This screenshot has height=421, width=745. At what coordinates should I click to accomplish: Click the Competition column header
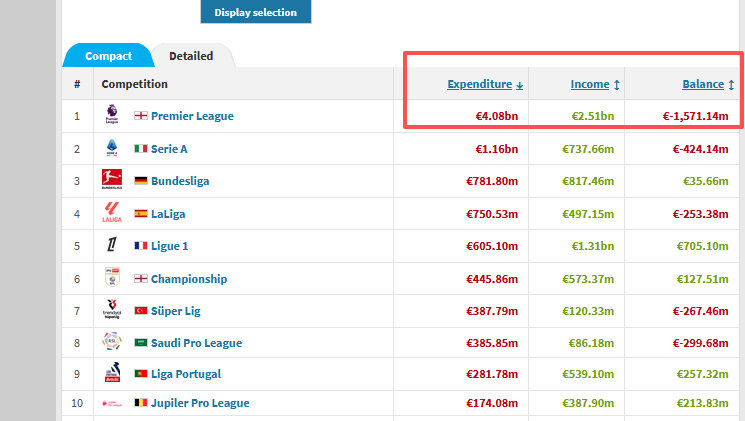[134, 84]
